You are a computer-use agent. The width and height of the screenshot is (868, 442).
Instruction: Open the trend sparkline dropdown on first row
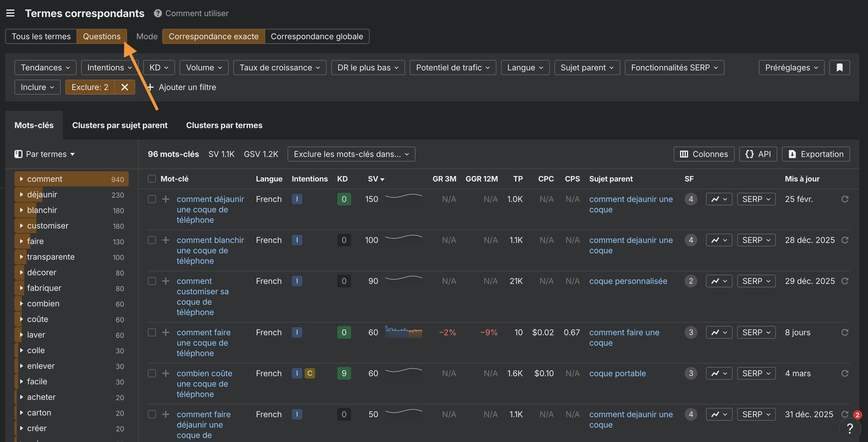[x=719, y=199]
